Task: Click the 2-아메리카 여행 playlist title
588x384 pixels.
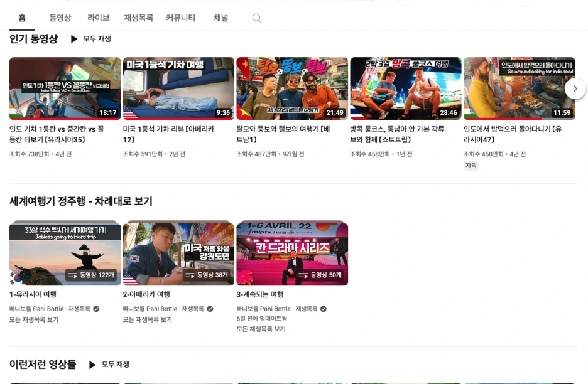Action: click(x=146, y=294)
